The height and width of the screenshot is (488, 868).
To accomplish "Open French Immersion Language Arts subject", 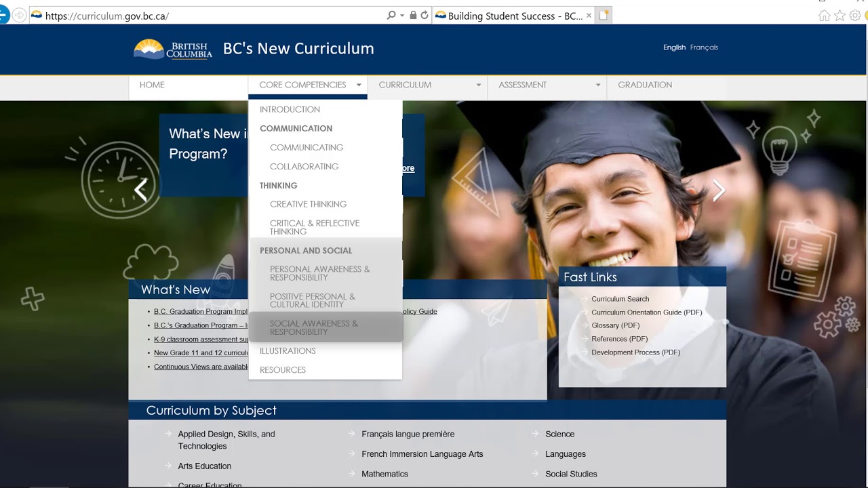I will tap(422, 454).
